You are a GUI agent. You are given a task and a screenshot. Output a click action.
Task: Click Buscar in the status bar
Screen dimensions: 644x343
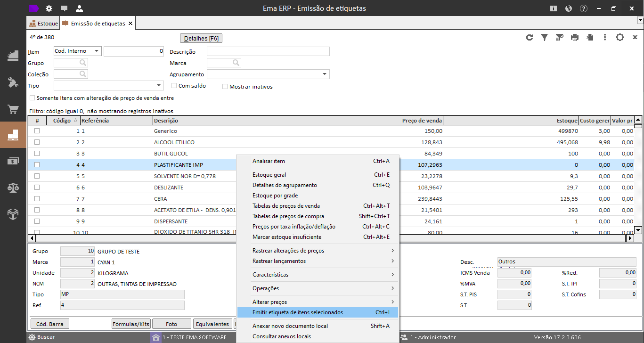coord(42,337)
